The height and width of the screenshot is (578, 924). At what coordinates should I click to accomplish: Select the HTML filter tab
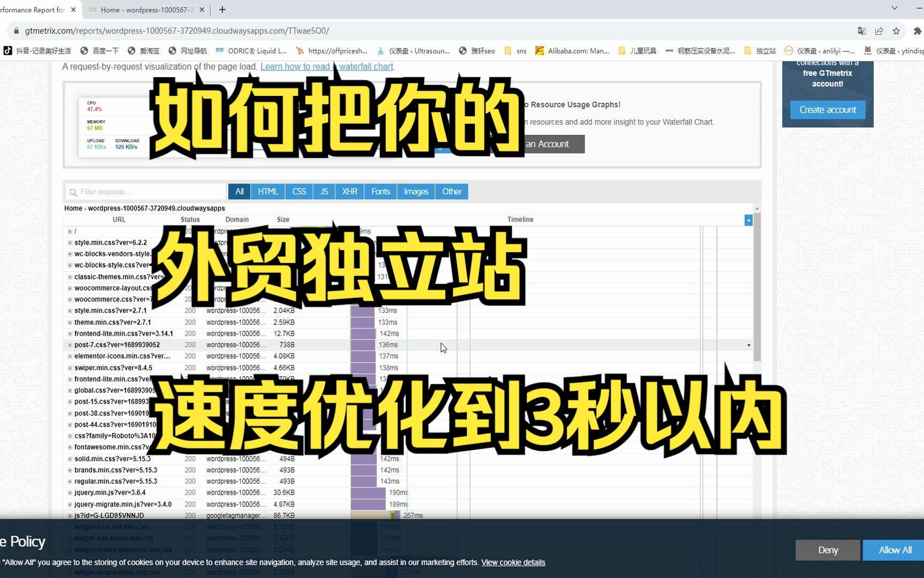[268, 192]
